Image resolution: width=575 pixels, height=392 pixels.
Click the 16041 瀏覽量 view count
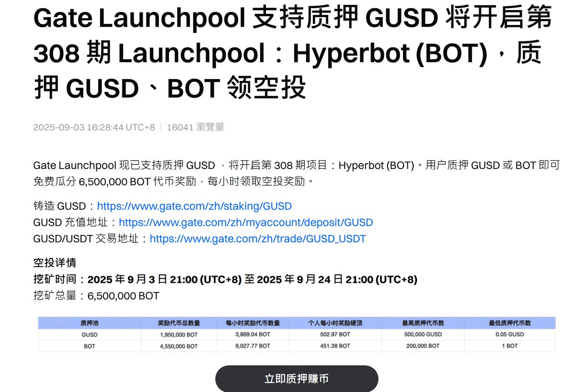195,127
